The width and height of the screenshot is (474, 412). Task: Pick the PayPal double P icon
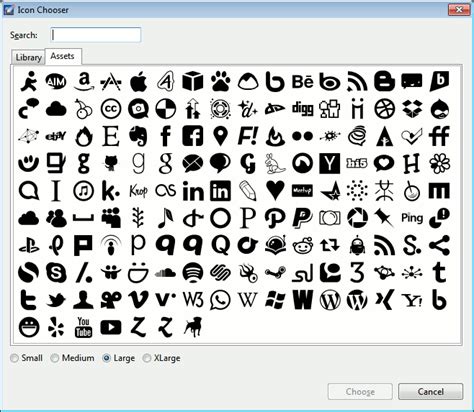303,218
